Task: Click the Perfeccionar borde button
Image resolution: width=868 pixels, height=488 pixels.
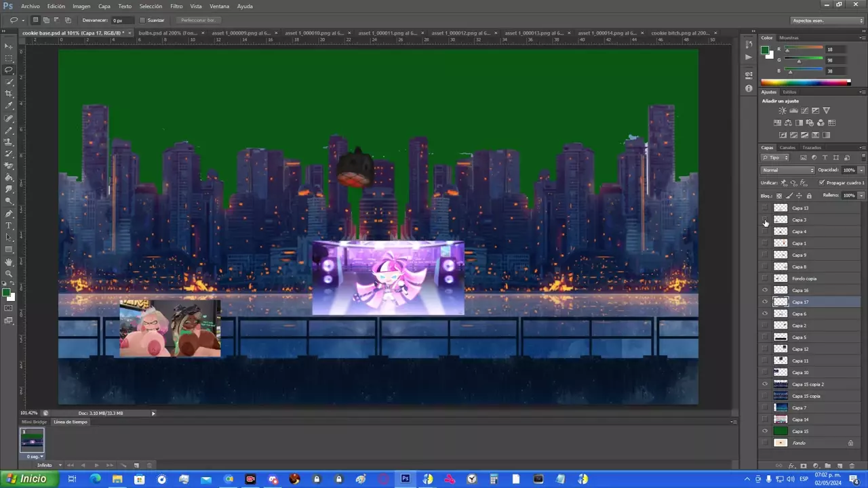Action: point(198,20)
